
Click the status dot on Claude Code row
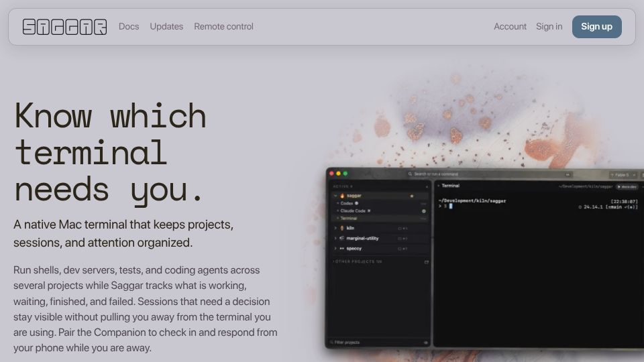tap(423, 211)
